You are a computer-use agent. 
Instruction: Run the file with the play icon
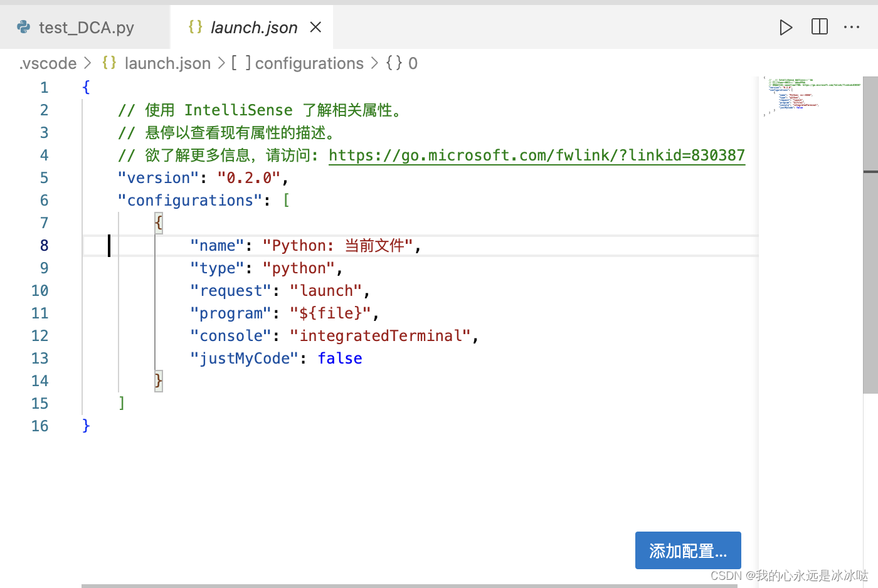point(786,27)
